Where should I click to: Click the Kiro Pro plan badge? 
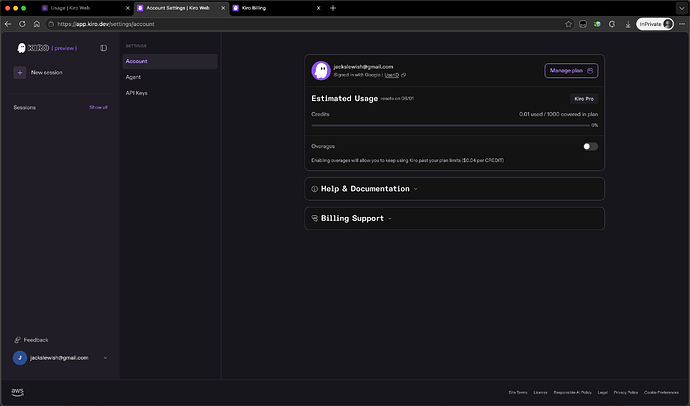[x=584, y=99]
